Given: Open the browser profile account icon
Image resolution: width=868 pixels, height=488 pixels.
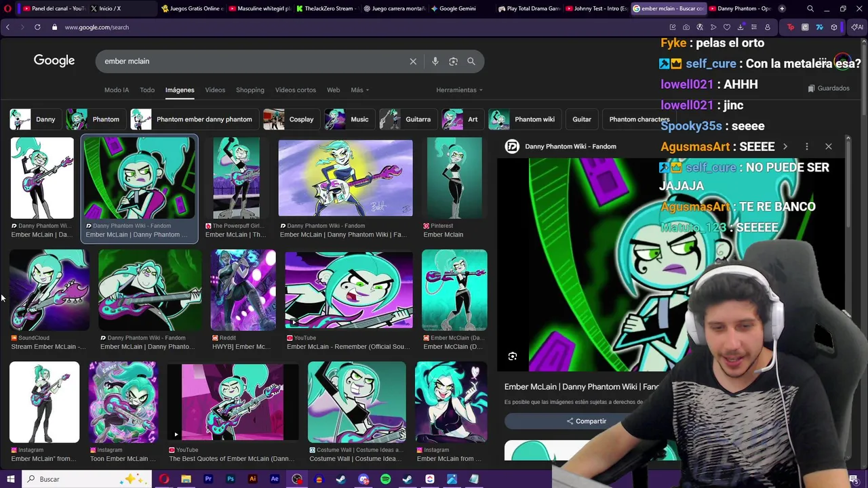Looking at the screenshot, I should (768, 27).
